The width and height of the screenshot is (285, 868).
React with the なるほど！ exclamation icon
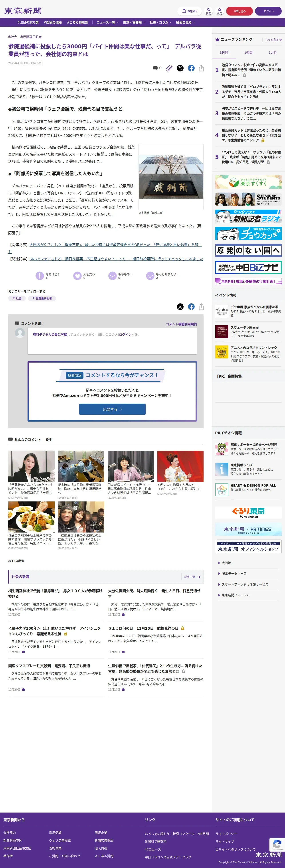40,276
